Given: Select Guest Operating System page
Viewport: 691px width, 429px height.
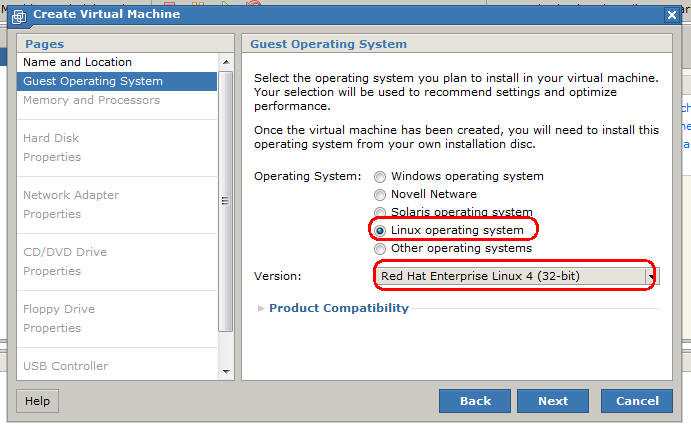Looking at the screenshot, I should [93, 81].
